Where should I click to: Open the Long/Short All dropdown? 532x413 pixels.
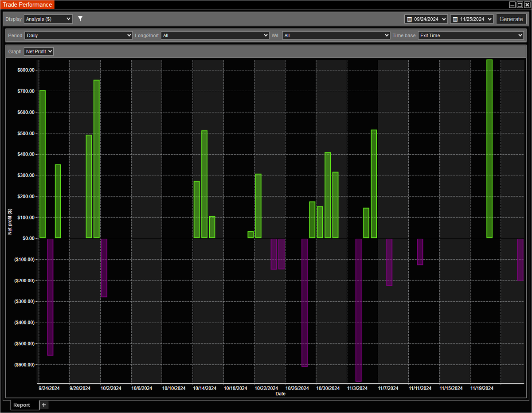click(x=215, y=35)
